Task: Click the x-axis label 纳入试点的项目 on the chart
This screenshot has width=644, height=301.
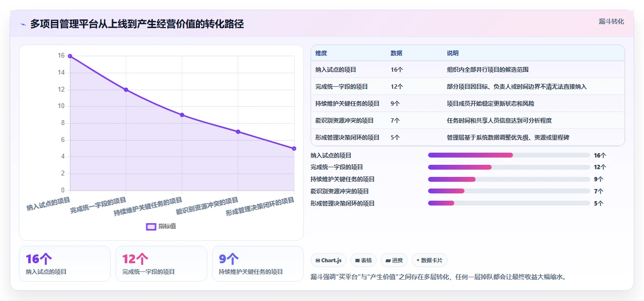Action: tap(49, 204)
